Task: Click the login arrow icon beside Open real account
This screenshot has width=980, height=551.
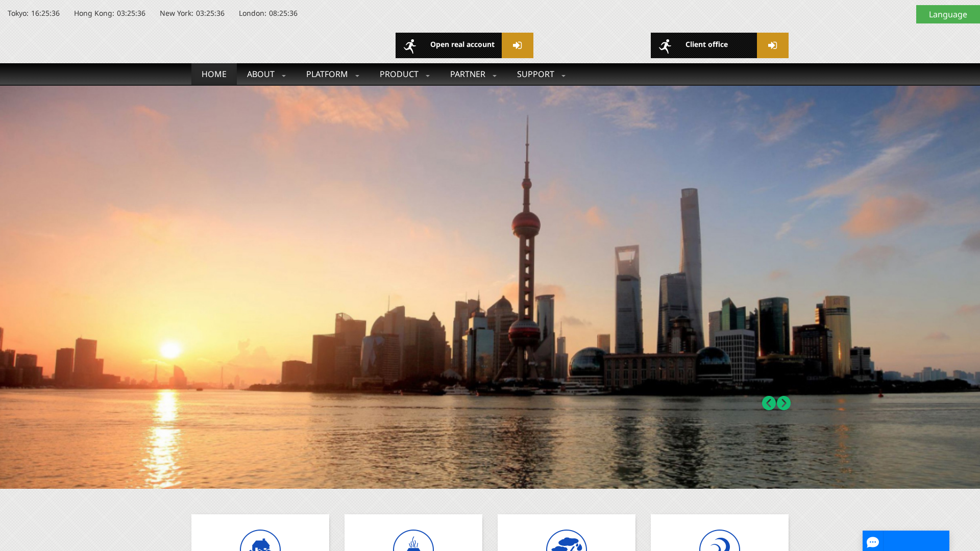Action: (517, 45)
